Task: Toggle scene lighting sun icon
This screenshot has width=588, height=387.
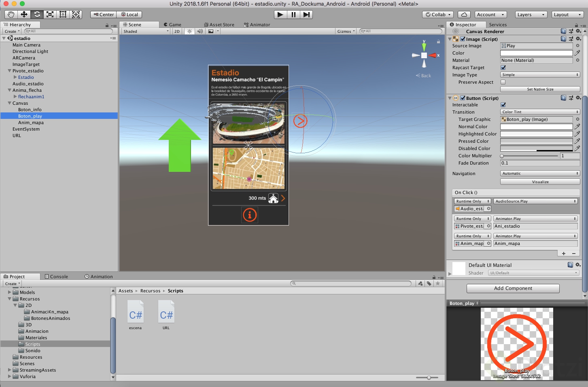Action: point(189,31)
